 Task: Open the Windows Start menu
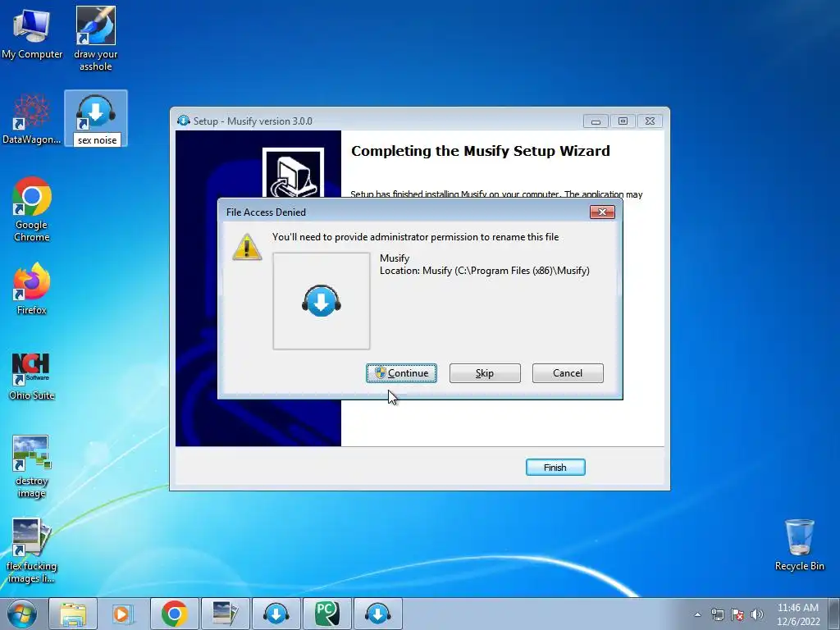tap(22, 614)
